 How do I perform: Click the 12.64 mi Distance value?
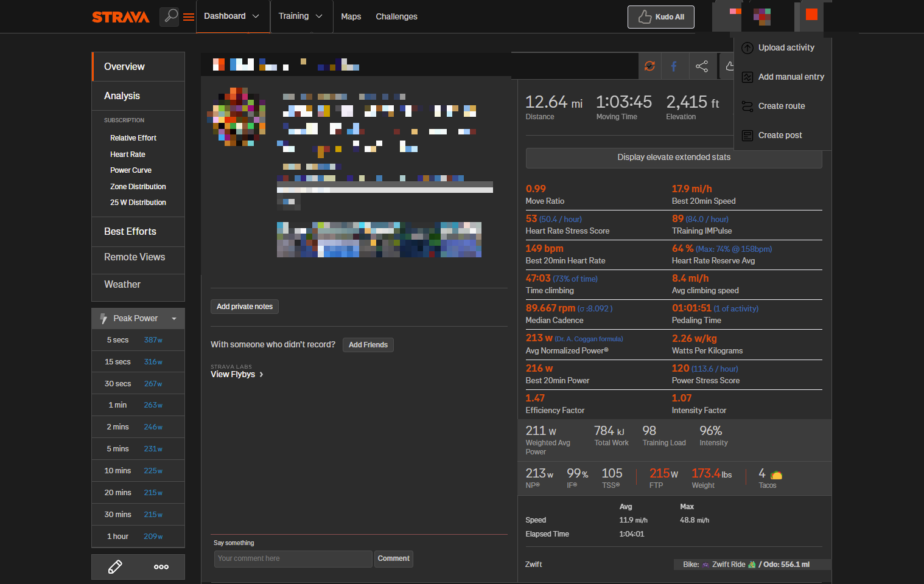pyautogui.click(x=554, y=102)
